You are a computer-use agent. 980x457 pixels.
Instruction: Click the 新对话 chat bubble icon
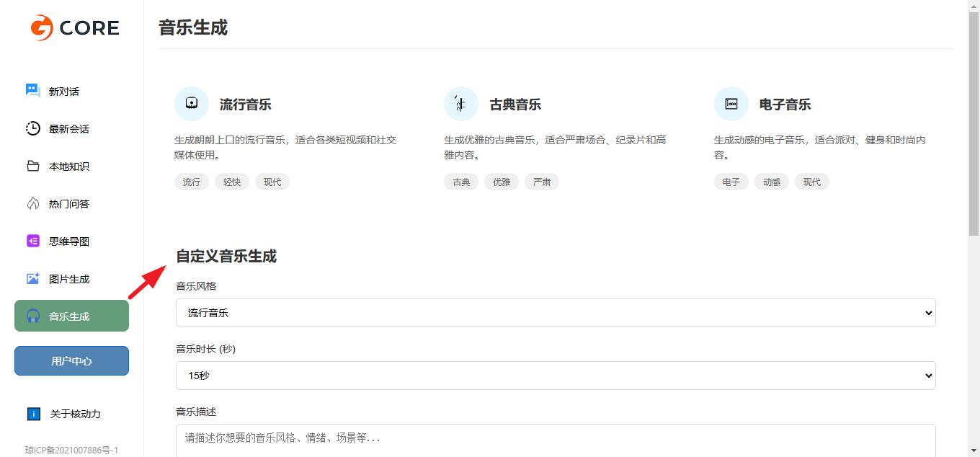pyautogui.click(x=33, y=91)
